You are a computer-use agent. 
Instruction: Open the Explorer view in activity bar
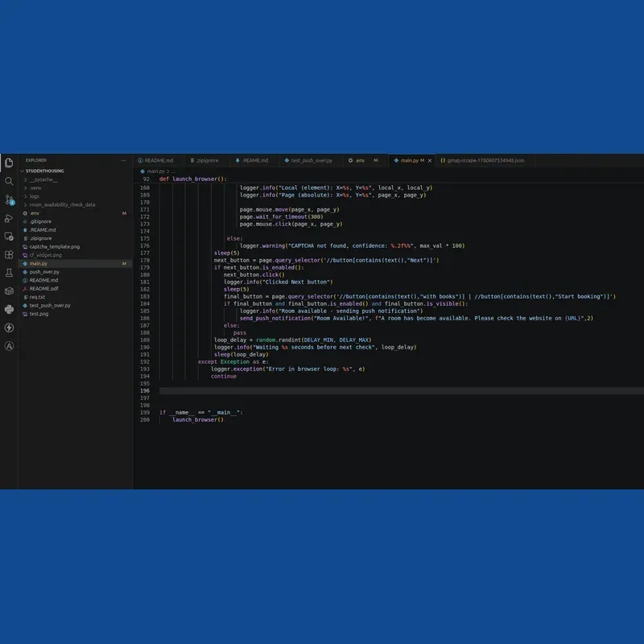tap(9, 163)
